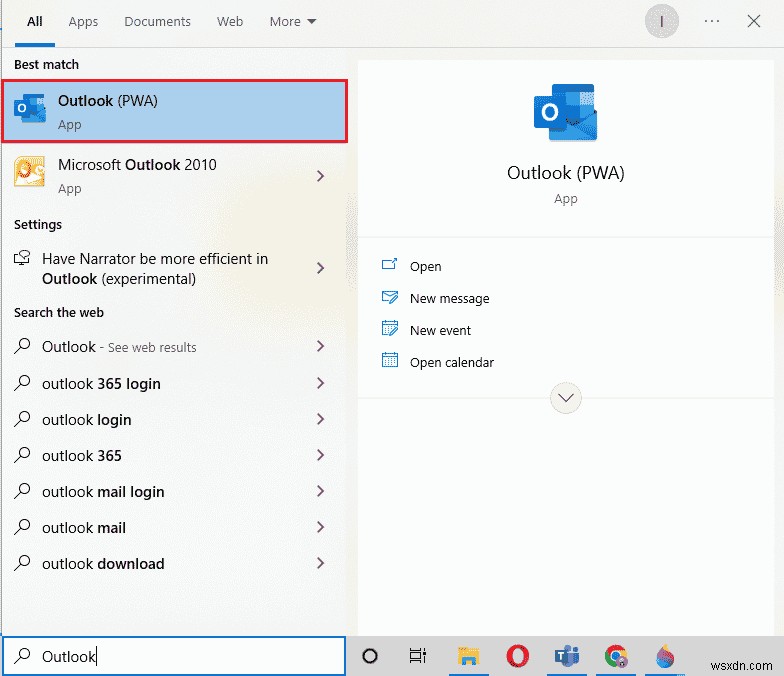Open Google Chrome from the taskbar
The image size is (784, 676).
[x=616, y=656]
